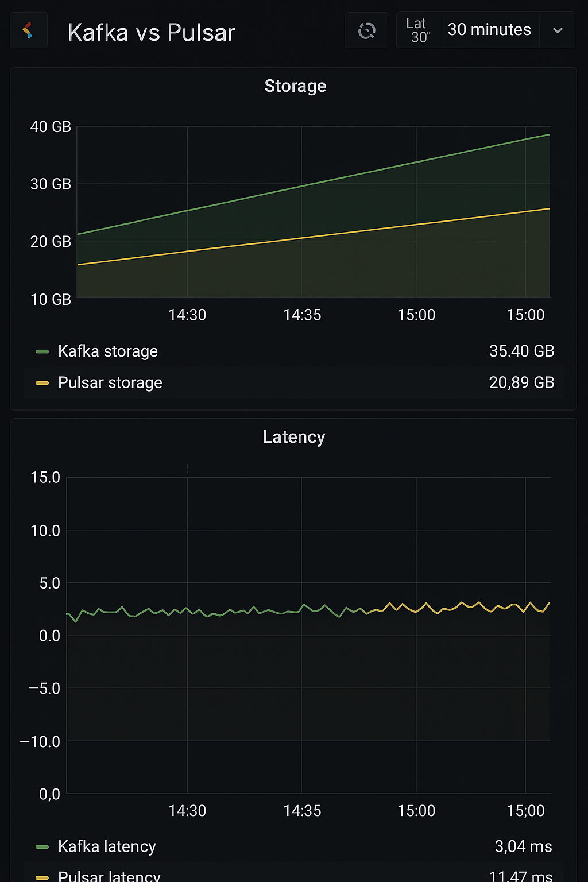Viewport: 588px width, 882px height.
Task: Click the 3,04 ms Kafka latency value
Action: [x=523, y=846]
